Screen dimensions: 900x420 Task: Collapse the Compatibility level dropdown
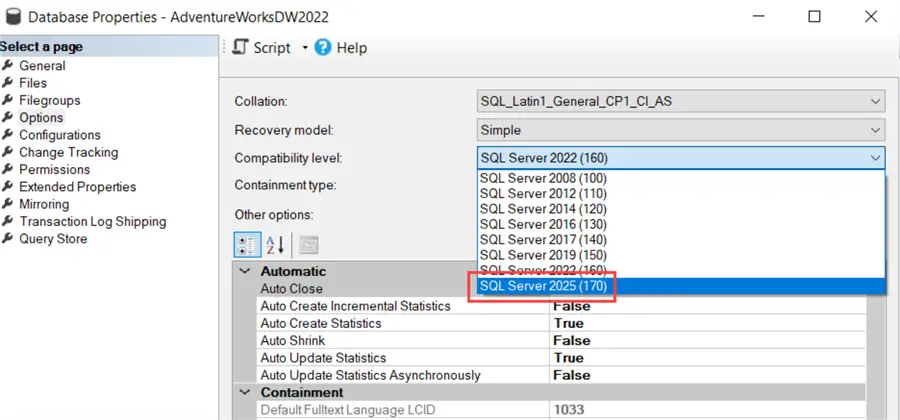875,158
